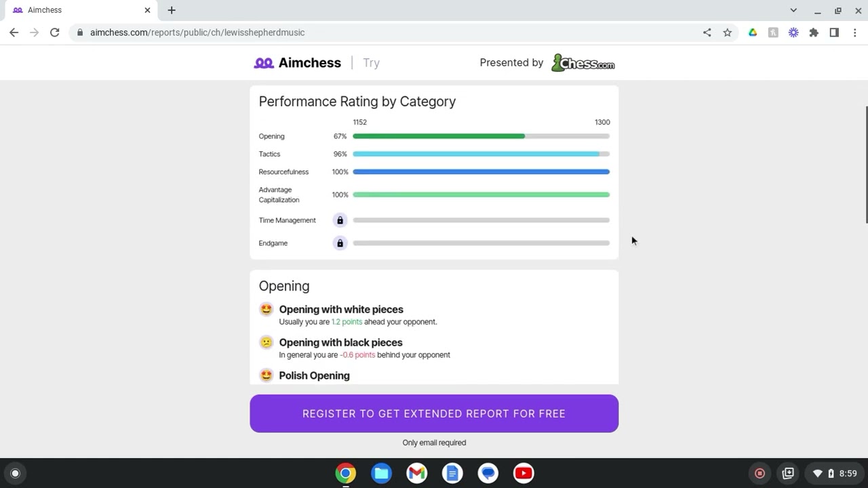Viewport: 868px width, 488px height.
Task: Open the Google Drive extension
Action: (753, 33)
